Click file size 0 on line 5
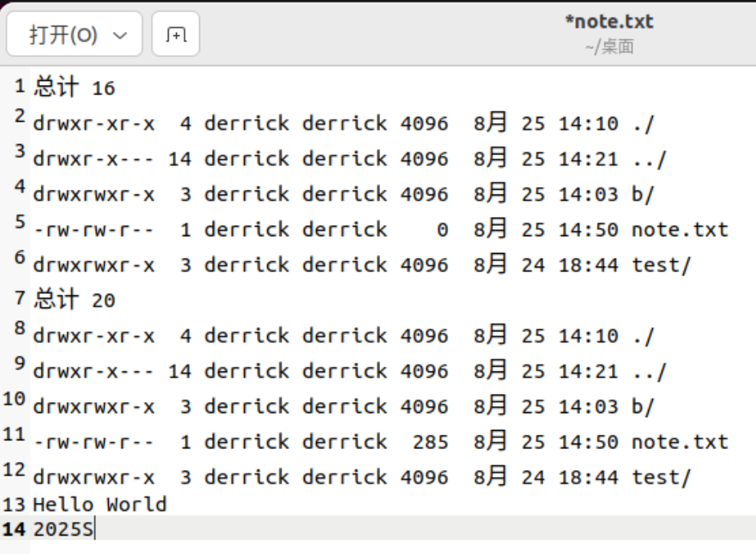Image resolution: width=756 pixels, height=554 pixels. pos(442,230)
